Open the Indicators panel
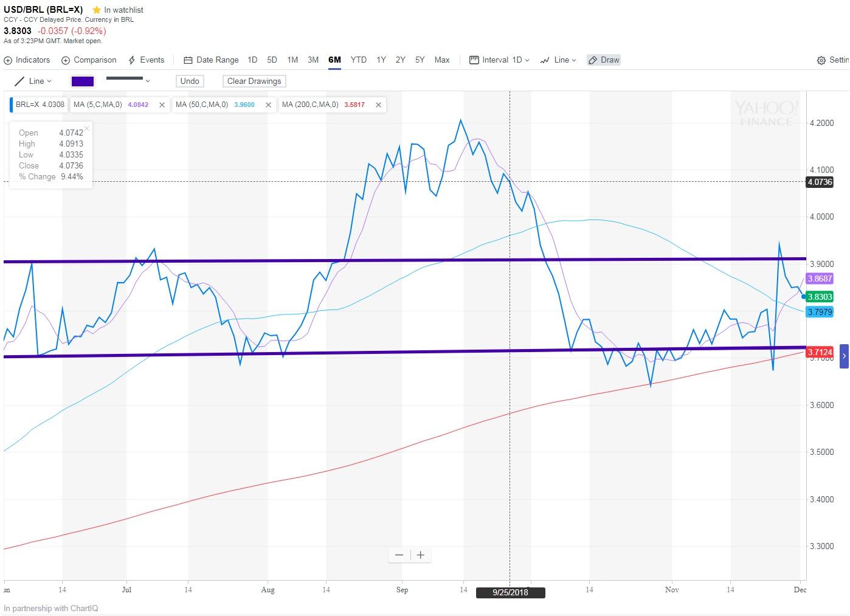This screenshot has width=850, height=616. pyautogui.click(x=27, y=60)
